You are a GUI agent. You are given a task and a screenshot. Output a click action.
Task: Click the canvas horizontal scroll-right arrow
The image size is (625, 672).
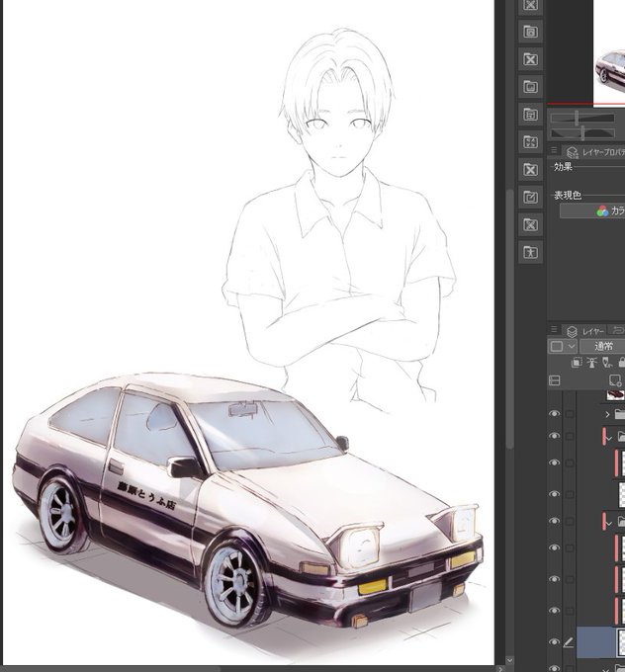500,669
